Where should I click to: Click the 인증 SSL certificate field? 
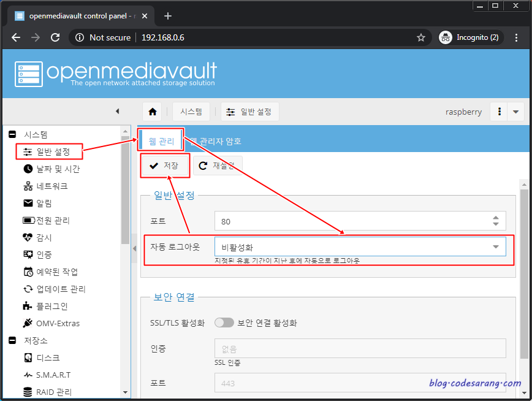point(360,348)
